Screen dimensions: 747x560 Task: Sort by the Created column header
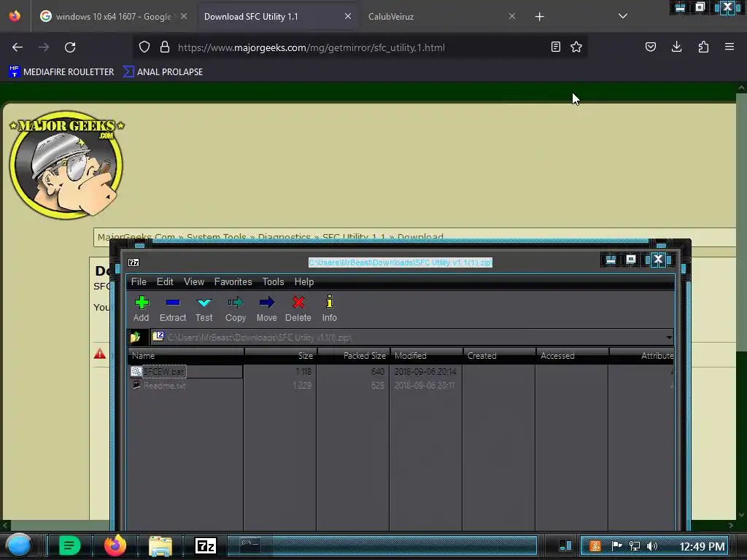(499, 356)
